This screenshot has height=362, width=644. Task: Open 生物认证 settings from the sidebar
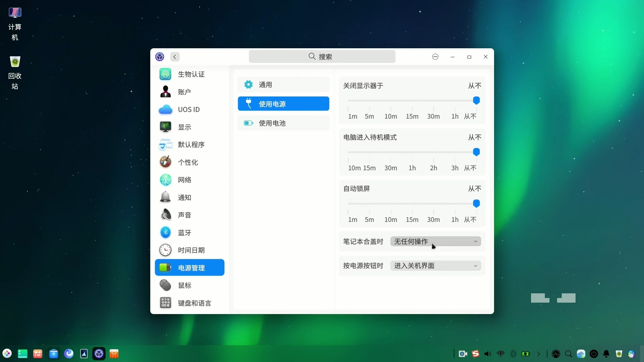coord(190,74)
